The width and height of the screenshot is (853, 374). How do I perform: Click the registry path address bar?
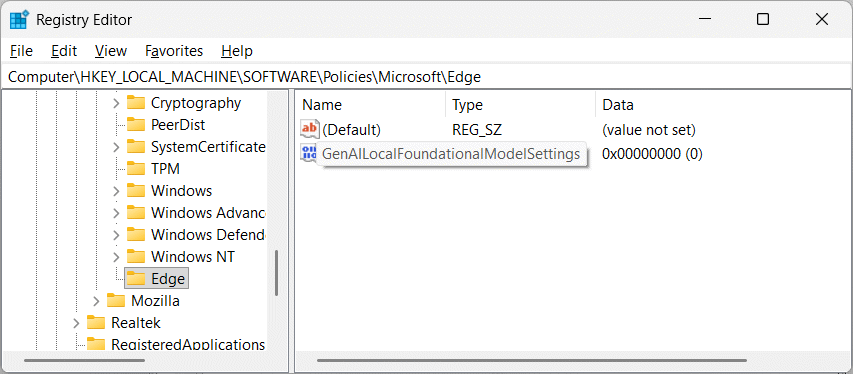click(426, 77)
